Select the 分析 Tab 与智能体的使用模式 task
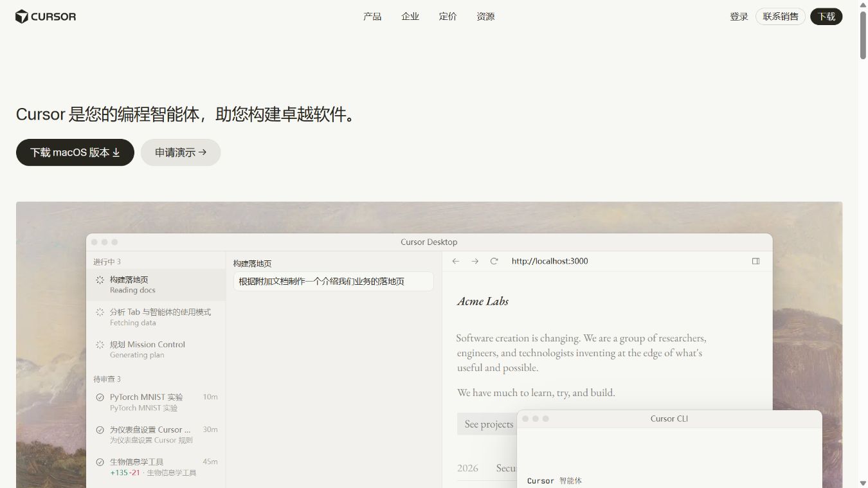Image resolution: width=868 pixels, height=488 pixels. point(156,317)
